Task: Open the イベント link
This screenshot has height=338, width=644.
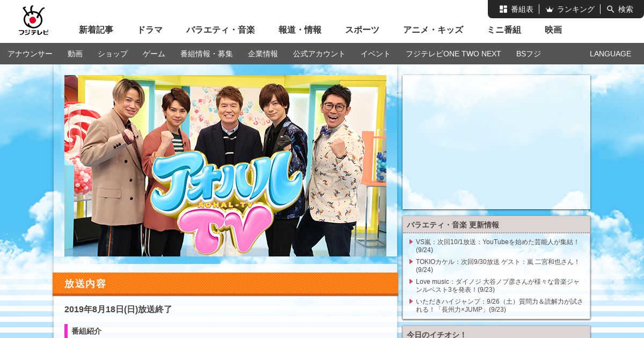Action: (x=376, y=54)
